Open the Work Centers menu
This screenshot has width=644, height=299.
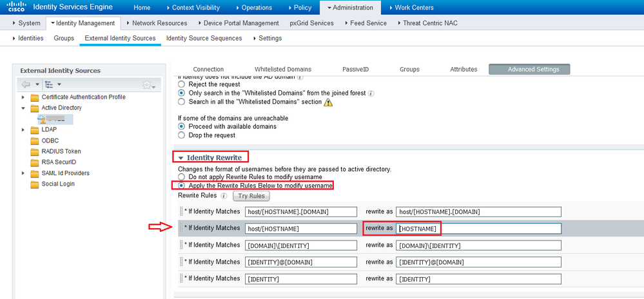point(411,7)
